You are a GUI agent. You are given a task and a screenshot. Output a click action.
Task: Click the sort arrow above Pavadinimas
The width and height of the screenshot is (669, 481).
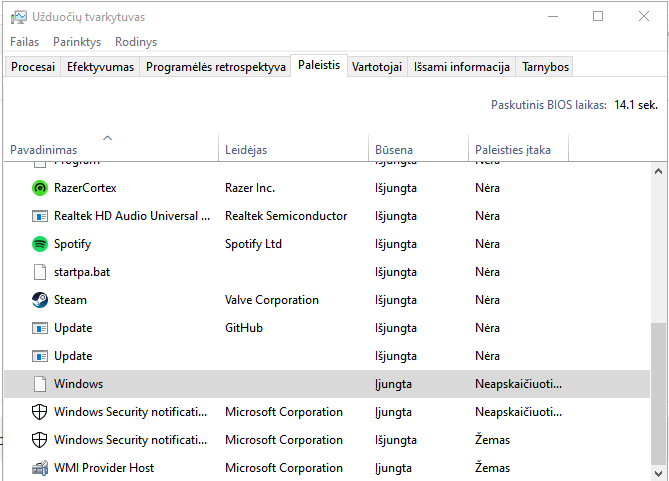tap(108, 138)
